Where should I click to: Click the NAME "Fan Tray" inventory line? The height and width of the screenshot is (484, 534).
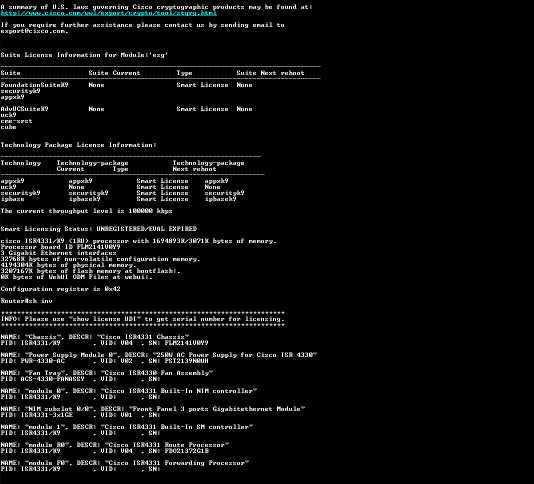pyautogui.click(x=107, y=373)
